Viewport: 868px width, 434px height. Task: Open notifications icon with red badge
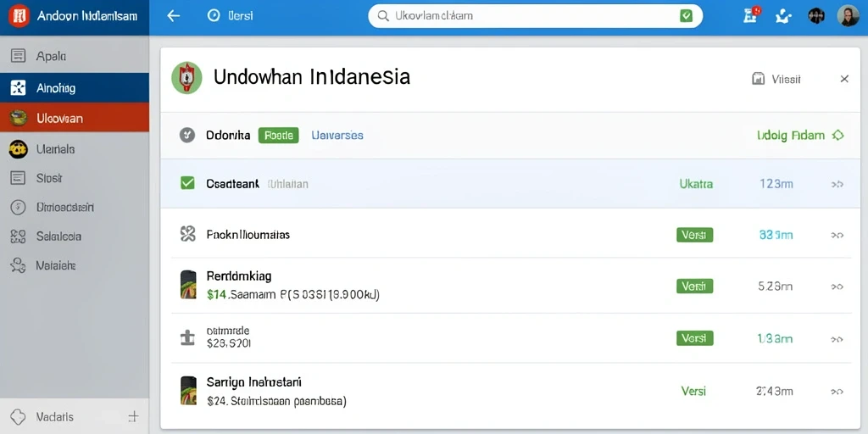point(751,15)
